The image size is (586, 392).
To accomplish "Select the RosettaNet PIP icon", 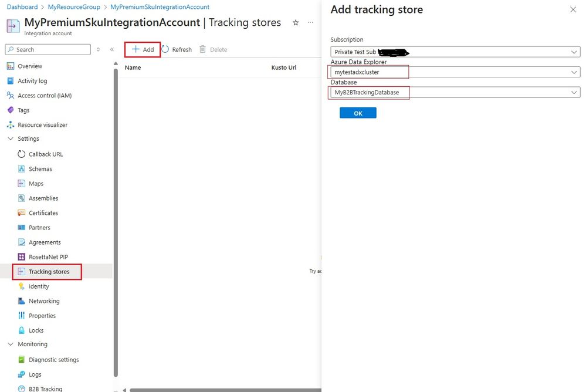I will [x=22, y=257].
